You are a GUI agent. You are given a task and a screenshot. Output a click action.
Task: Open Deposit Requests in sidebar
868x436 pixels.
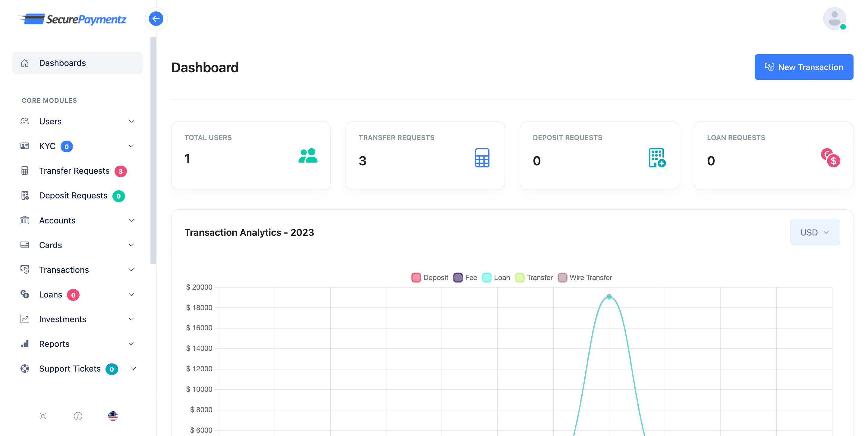coord(77,196)
